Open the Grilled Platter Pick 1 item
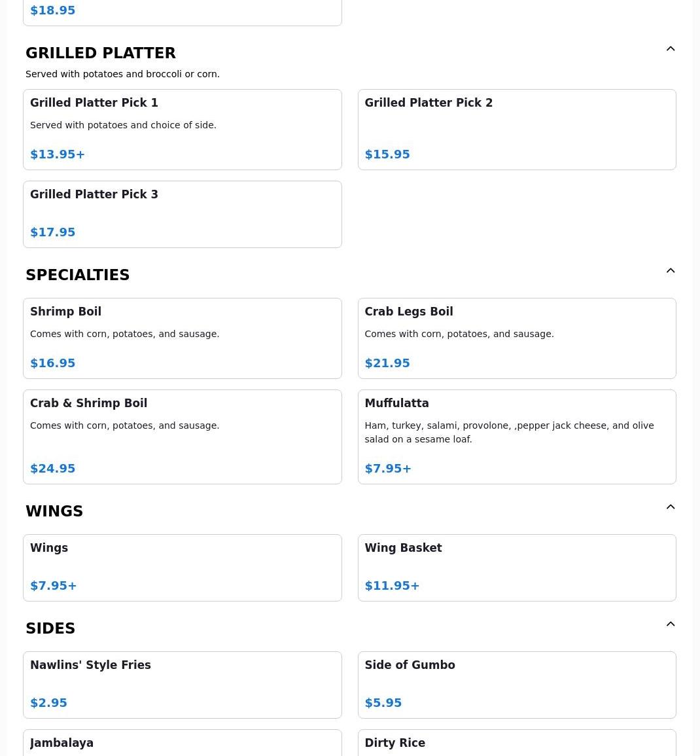 coord(182,130)
